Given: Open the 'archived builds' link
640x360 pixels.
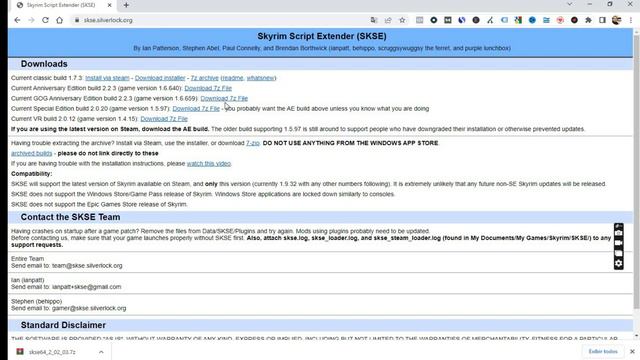Looking at the screenshot, I should pyautogui.click(x=31, y=153).
